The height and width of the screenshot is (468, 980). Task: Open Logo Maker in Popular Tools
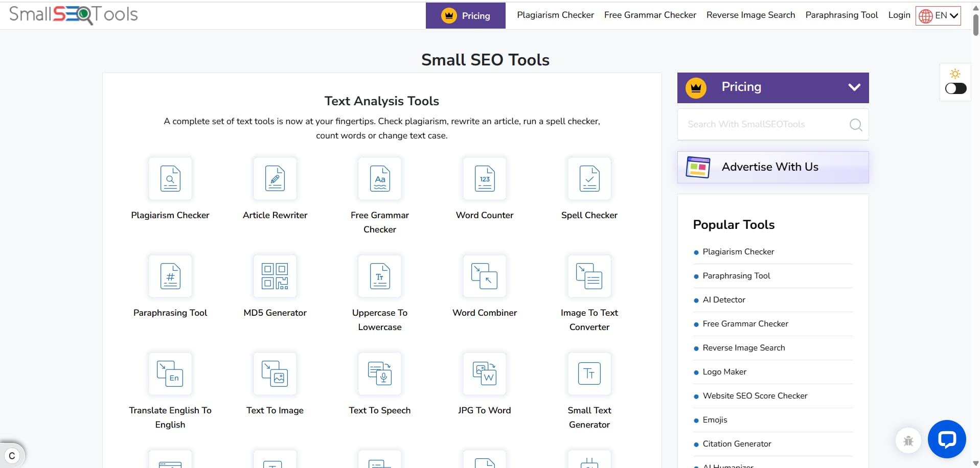pyautogui.click(x=724, y=372)
